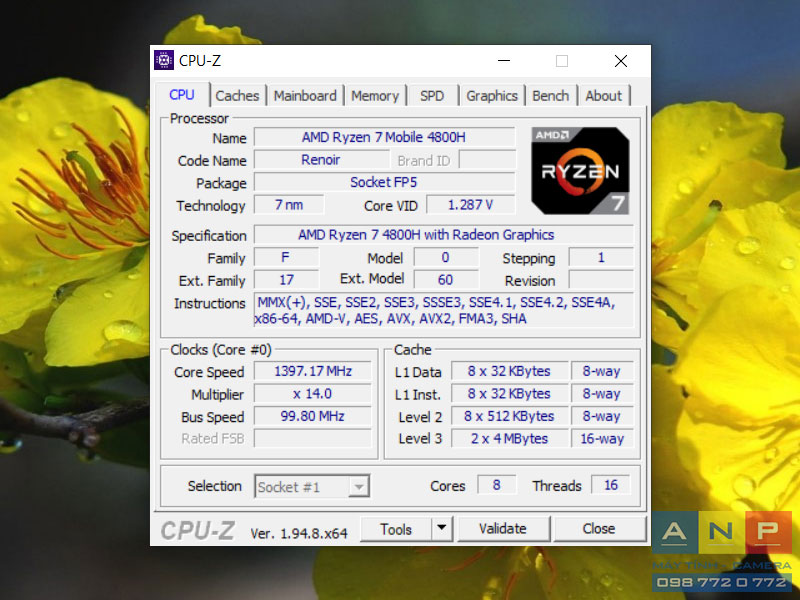Screen dimensions: 800x600
Task: Close the CPU-Z window with X
Action: [621, 61]
